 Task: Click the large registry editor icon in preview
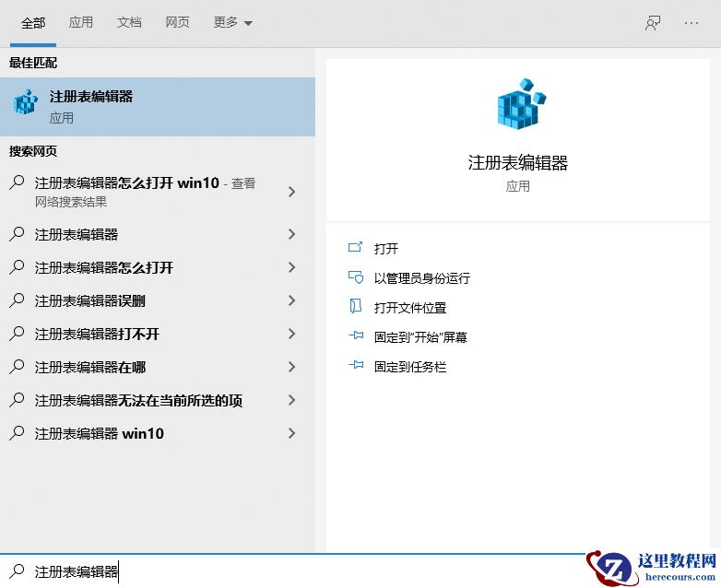(x=522, y=104)
